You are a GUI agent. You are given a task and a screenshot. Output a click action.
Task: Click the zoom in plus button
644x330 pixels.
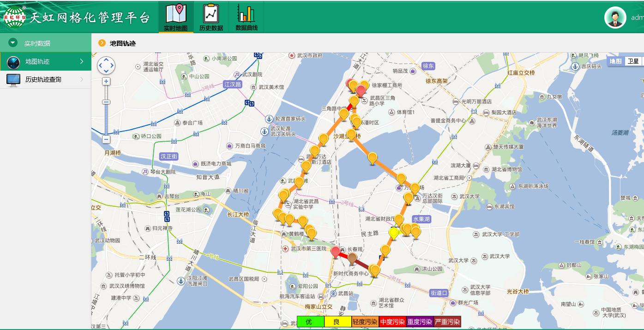106,82
